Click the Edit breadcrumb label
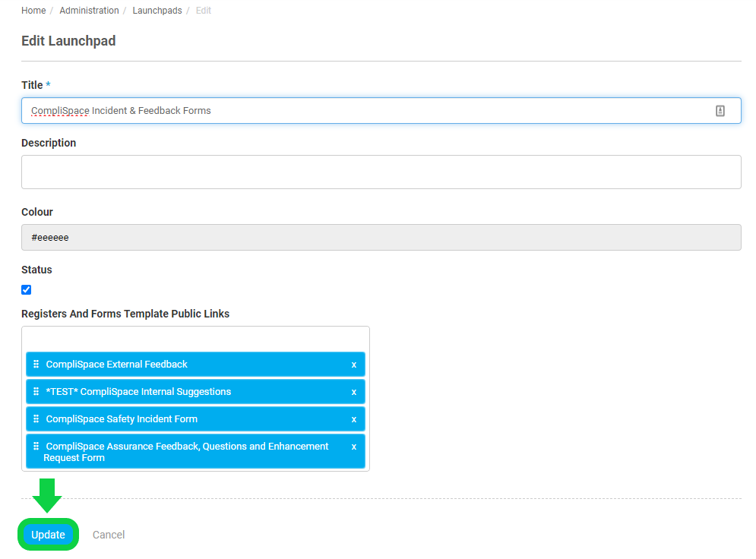The width and height of the screenshot is (756, 559). pyautogui.click(x=204, y=11)
